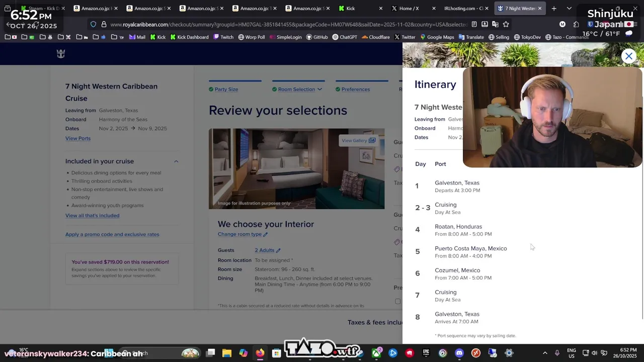Open Discord from the taskbar
The image size is (644, 362).
tap(459, 353)
